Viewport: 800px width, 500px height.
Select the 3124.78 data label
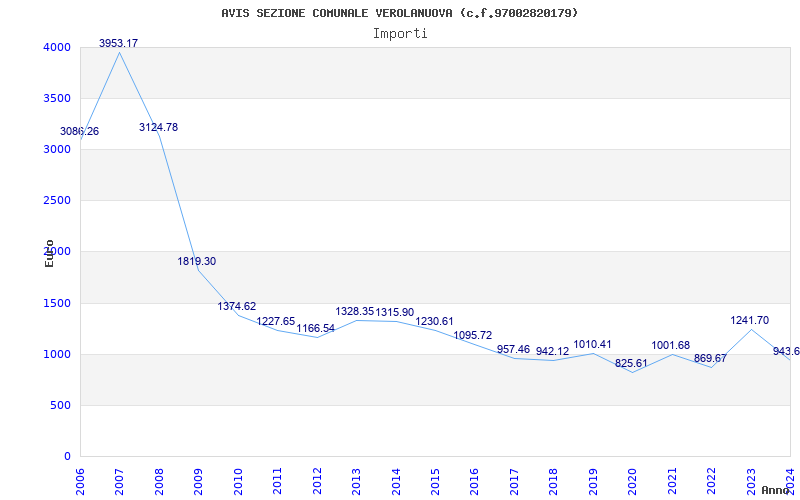pos(159,127)
